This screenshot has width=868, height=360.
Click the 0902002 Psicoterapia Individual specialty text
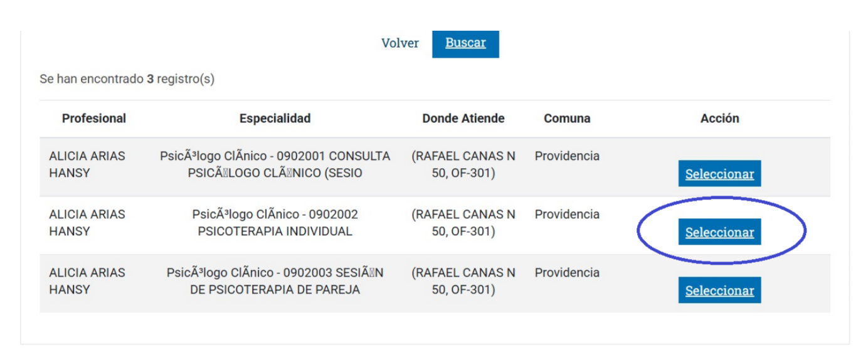[x=275, y=223]
